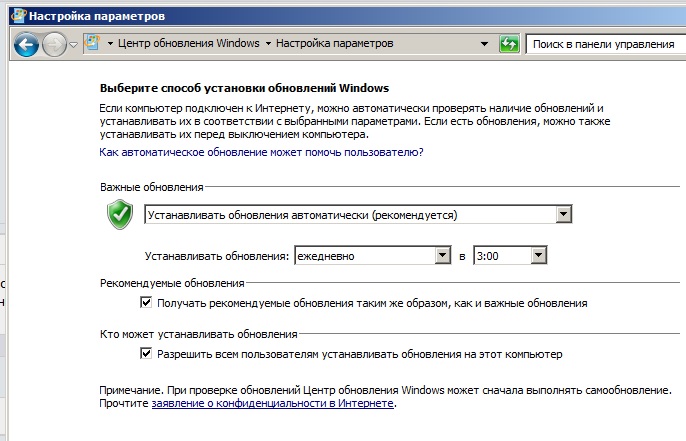Screen dimensions: 686x441
Task: Expand the arrow after Центр обновления Windows
Action: tap(268, 44)
